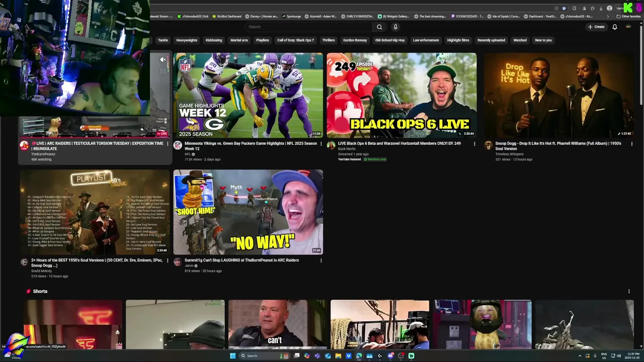This screenshot has height=362, width=644.
Task: Open TheBurntPeanut live channel avatar
Action: 24,145
